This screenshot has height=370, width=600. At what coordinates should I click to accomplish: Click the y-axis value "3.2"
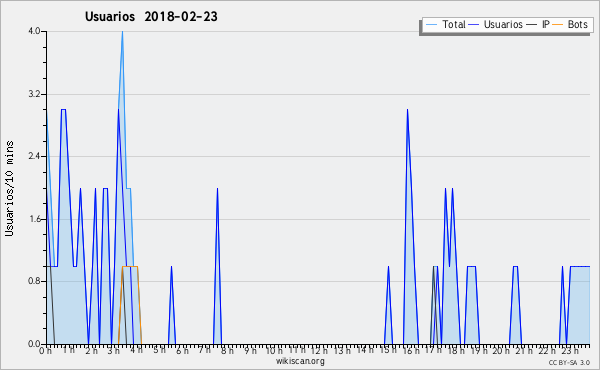coord(34,94)
